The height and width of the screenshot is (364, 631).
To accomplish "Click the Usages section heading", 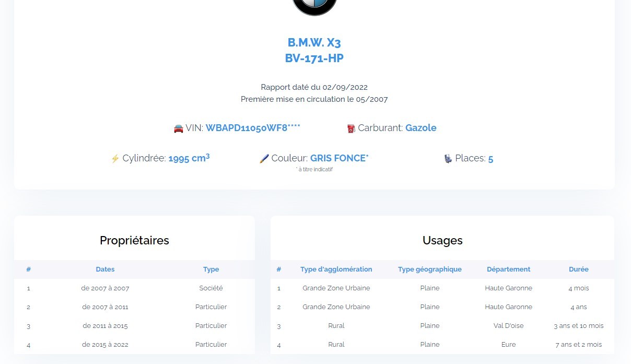I will [442, 241].
